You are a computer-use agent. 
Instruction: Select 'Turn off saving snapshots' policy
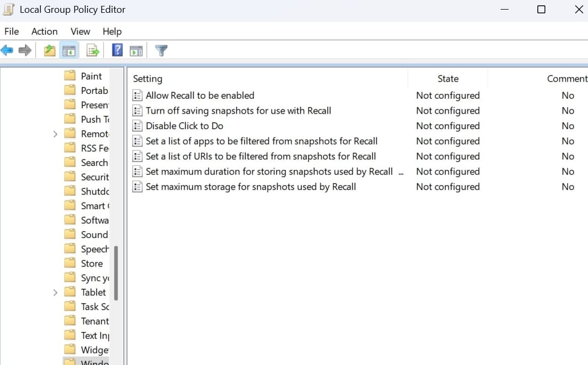238,111
